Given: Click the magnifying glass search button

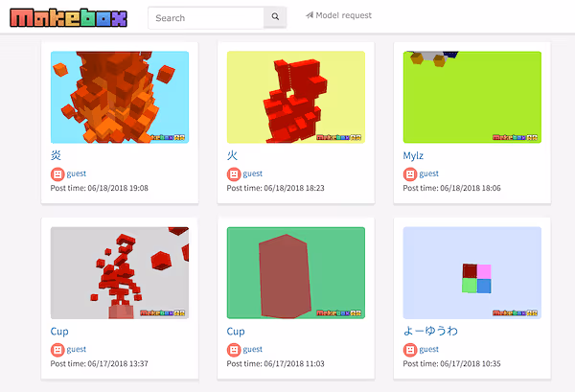Looking at the screenshot, I should (x=275, y=17).
